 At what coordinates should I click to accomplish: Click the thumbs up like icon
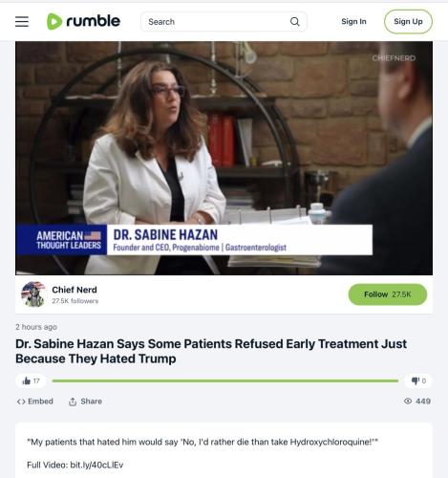(x=27, y=380)
